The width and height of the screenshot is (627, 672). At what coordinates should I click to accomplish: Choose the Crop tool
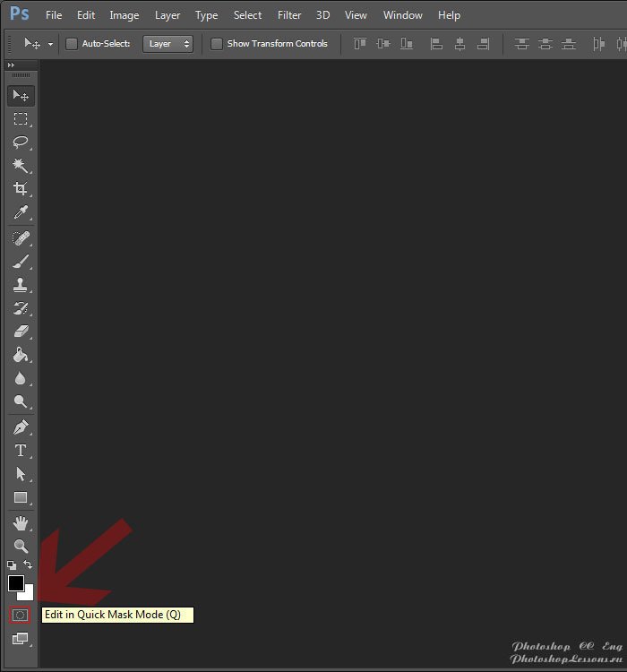(x=21, y=189)
